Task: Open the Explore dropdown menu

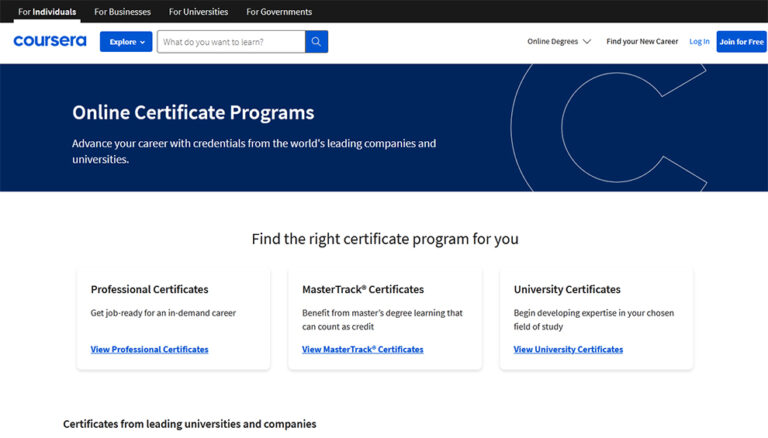Action: pyautogui.click(x=126, y=42)
